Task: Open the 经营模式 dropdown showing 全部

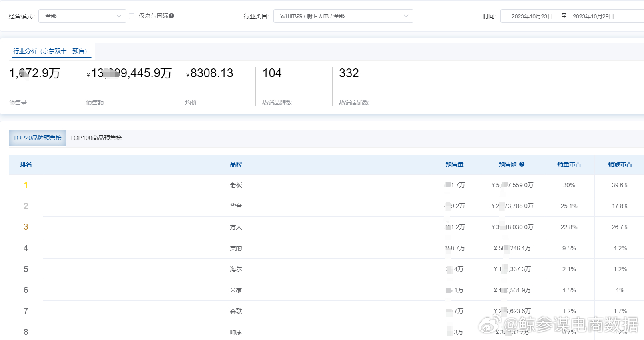Action: pyautogui.click(x=82, y=16)
